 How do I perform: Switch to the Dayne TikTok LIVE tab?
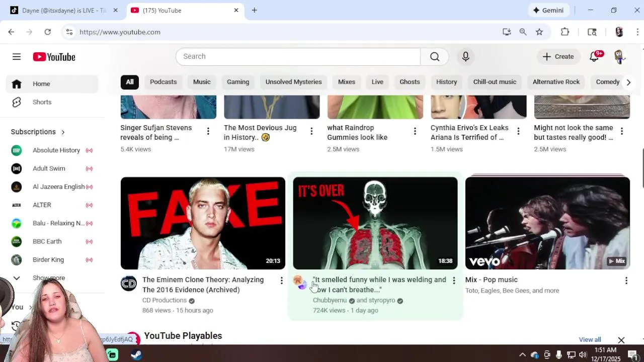point(64,10)
